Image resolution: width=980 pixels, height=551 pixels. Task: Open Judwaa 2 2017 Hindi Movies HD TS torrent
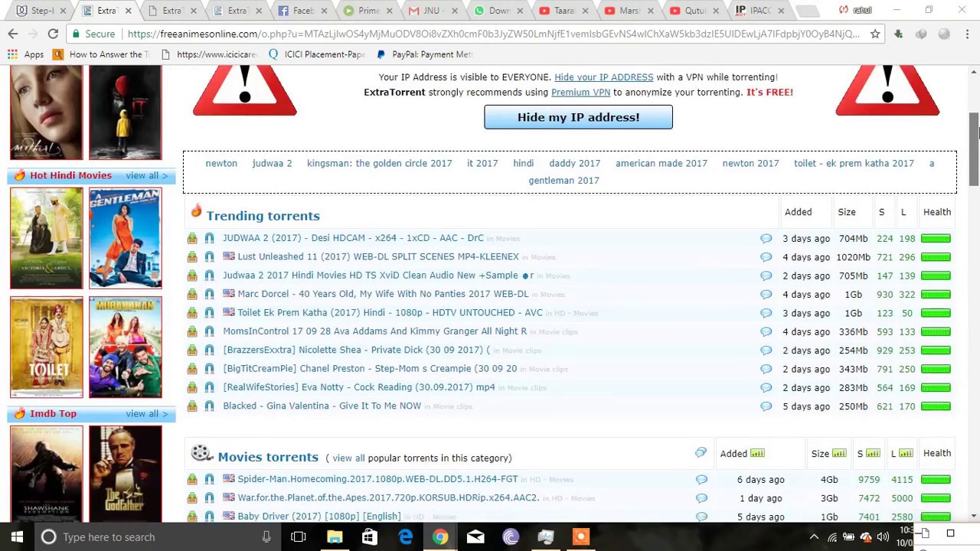click(x=371, y=275)
